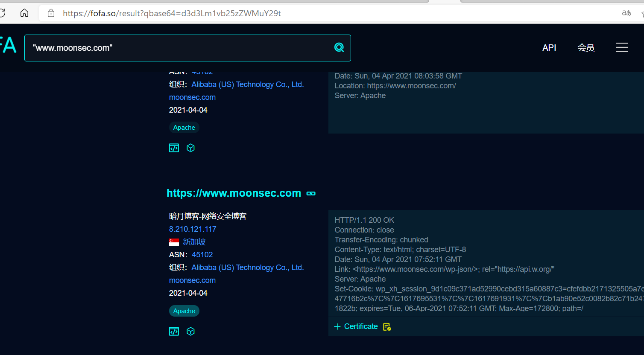Click the "Location: https://www.moonsec.com/" header line

click(395, 86)
